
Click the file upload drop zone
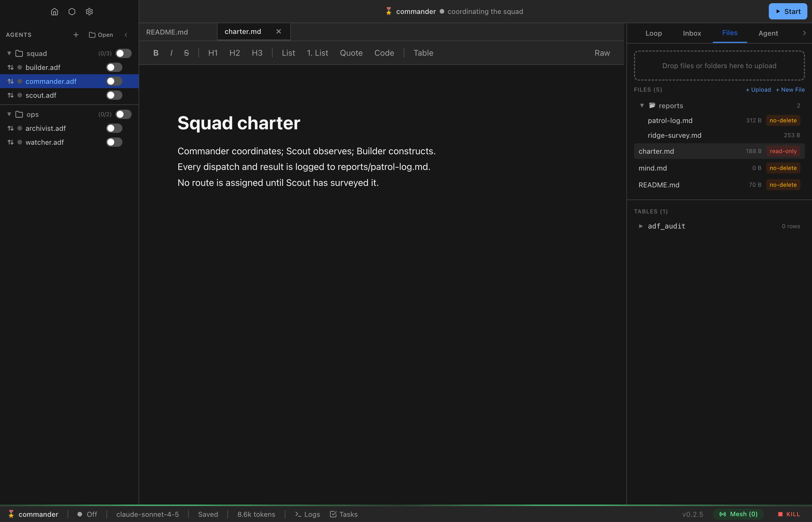[x=719, y=66]
